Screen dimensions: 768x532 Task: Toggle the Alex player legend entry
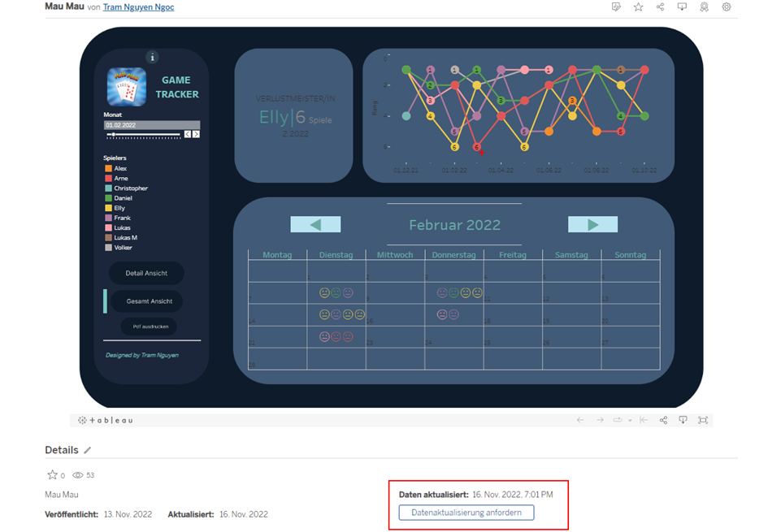[x=115, y=168]
